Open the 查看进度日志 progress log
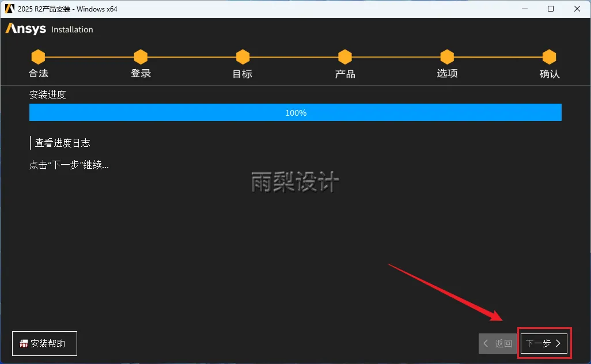The width and height of the screenshot is (591, 364). (x=63, y=143)
